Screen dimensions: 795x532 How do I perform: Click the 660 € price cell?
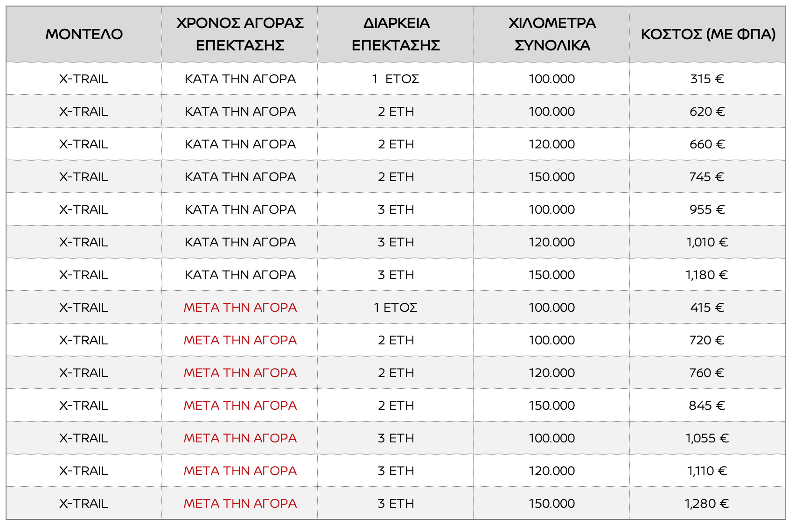coord(707,144)
